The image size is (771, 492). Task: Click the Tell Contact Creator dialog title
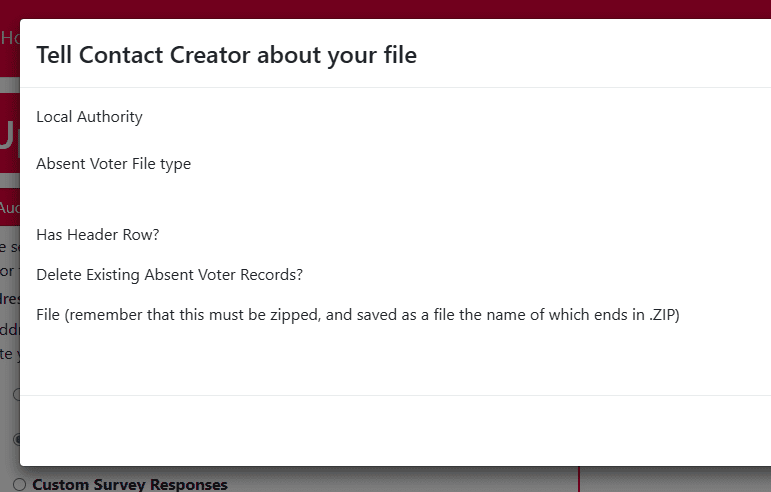[226, 55]
